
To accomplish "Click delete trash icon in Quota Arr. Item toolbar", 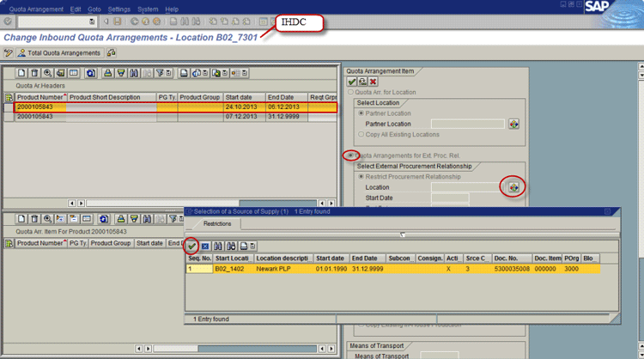I will [34, 219].
